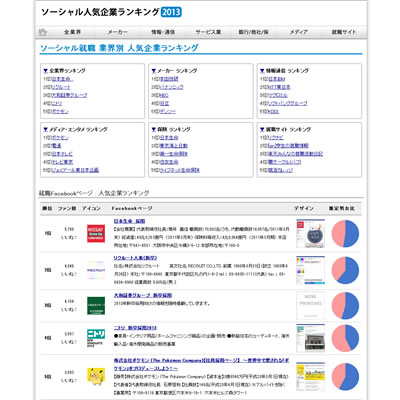Open the Nissay logo icon in the ranking table
The image size is (400, 400).
click(96, 233)
